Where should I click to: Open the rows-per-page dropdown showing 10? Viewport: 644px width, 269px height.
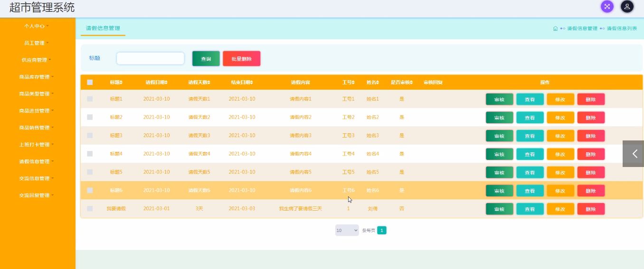pyautogui.click(x=347, y=231)
